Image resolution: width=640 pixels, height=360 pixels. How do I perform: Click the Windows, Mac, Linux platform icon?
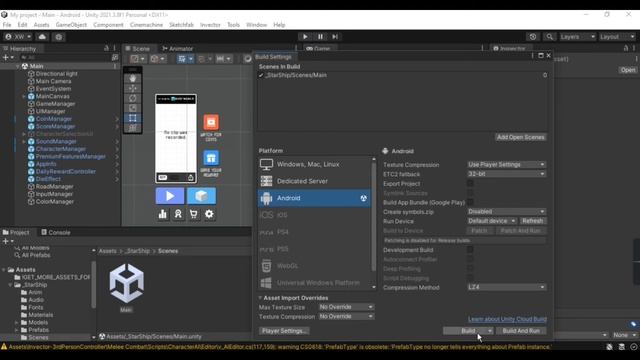point(266,164)
